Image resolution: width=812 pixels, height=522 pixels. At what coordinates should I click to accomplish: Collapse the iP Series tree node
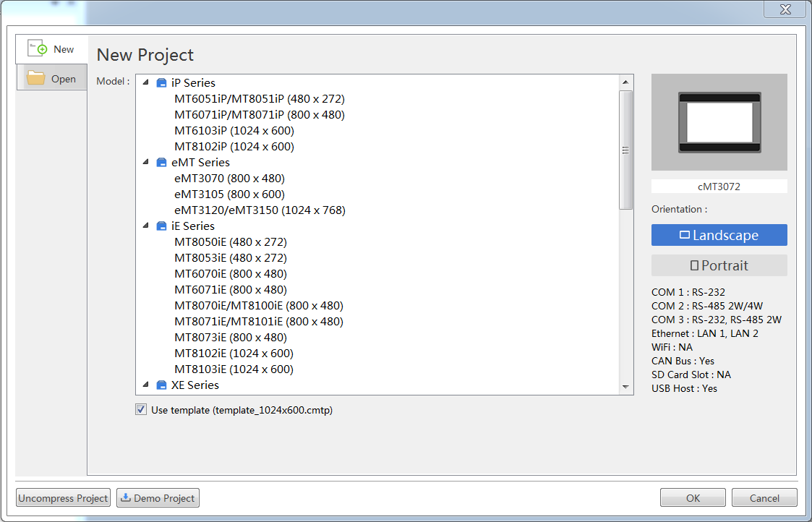coord(146,82)
